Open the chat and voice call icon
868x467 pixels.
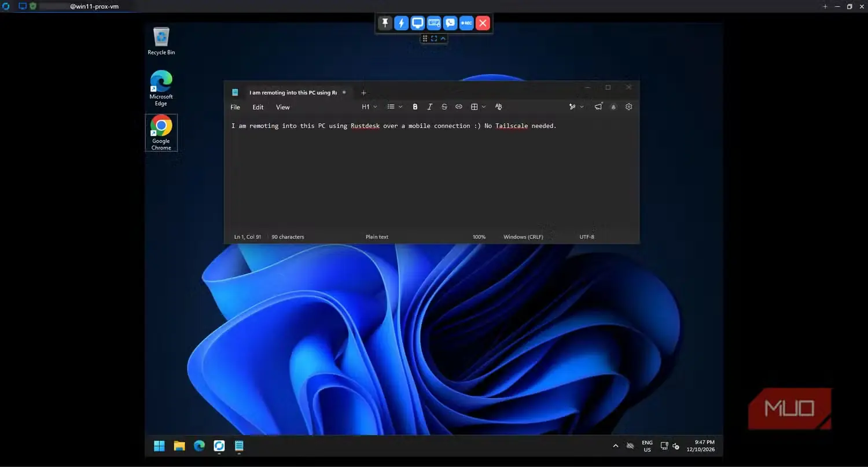coord(450,23)
